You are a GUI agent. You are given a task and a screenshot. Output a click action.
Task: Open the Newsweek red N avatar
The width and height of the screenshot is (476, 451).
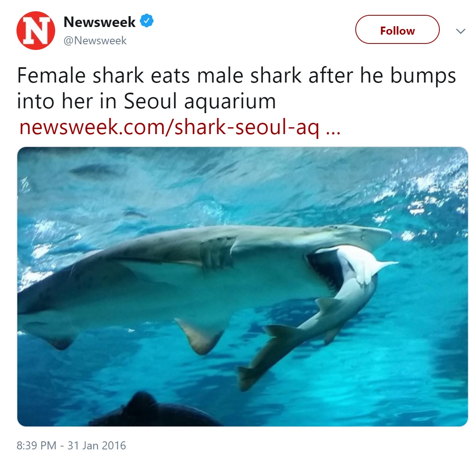coord(36,30)
